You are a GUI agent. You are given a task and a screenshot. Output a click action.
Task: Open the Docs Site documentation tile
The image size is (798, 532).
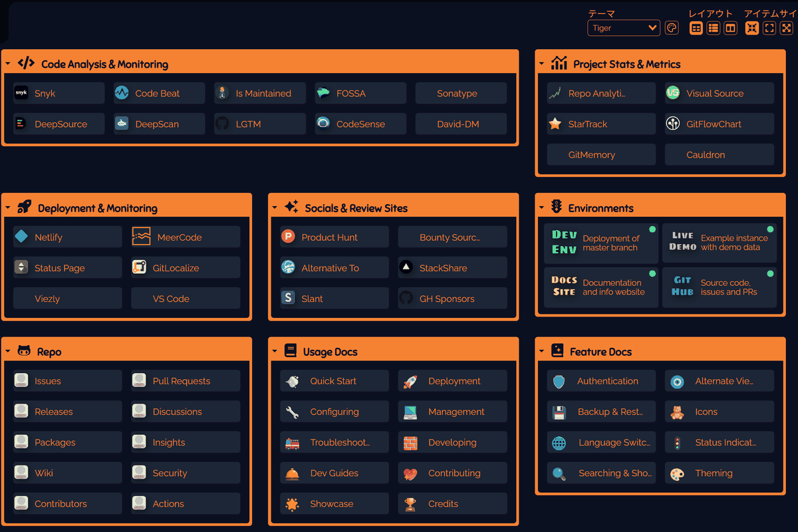pyautogui.click(x=601, y=287)
